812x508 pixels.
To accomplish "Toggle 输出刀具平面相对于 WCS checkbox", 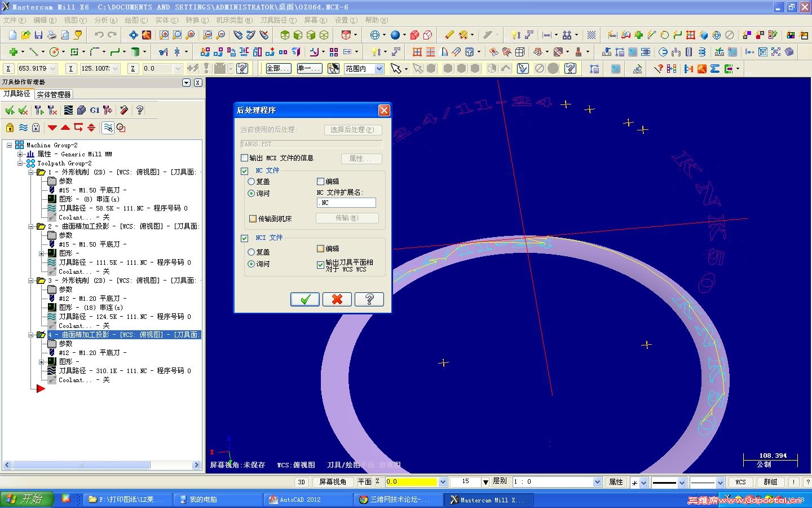I will coord(320,264).
